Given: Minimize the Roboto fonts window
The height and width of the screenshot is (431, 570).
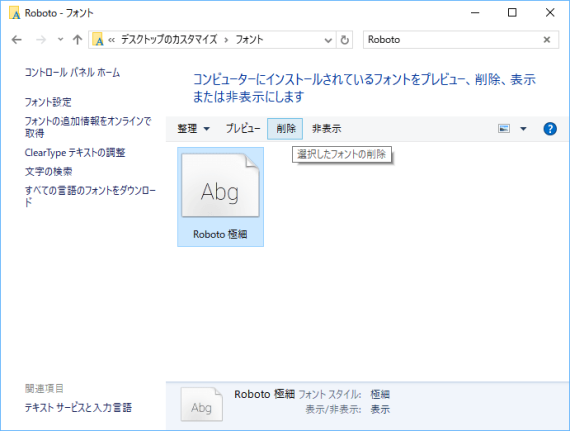Looking at the screenshot, I should coord(475,13).
